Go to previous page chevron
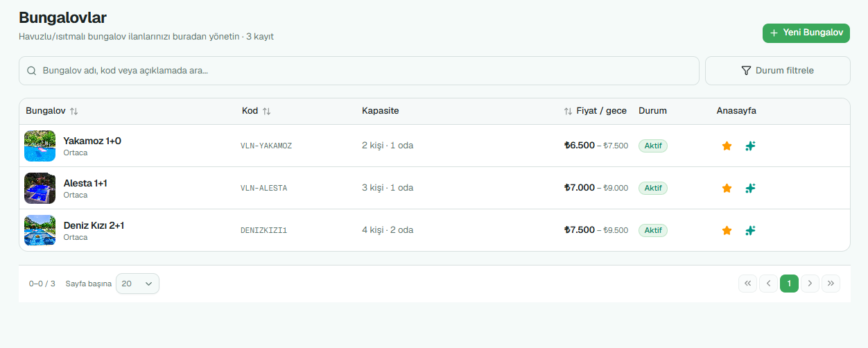The height and width of the screenshot is (348, 868). point(768,283)
